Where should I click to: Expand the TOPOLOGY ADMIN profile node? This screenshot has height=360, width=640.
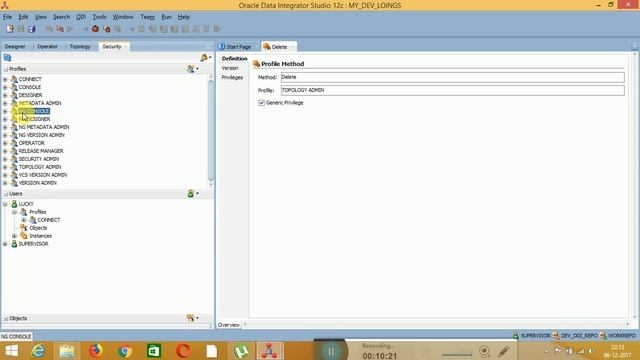(x=5, y=167)
